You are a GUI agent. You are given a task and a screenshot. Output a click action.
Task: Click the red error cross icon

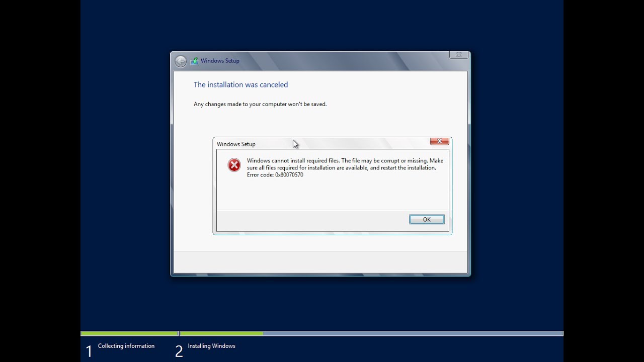pos(234,165)
